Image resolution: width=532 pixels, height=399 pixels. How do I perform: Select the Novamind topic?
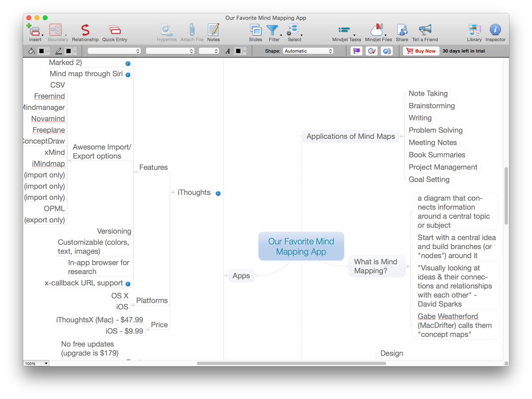pos(48,119)
